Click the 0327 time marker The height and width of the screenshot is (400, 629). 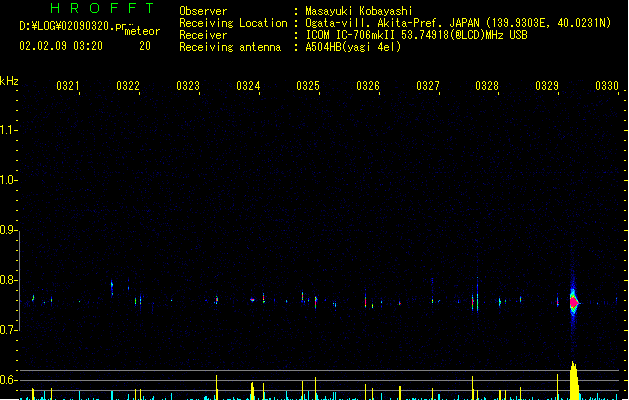[x=428, y=86]
